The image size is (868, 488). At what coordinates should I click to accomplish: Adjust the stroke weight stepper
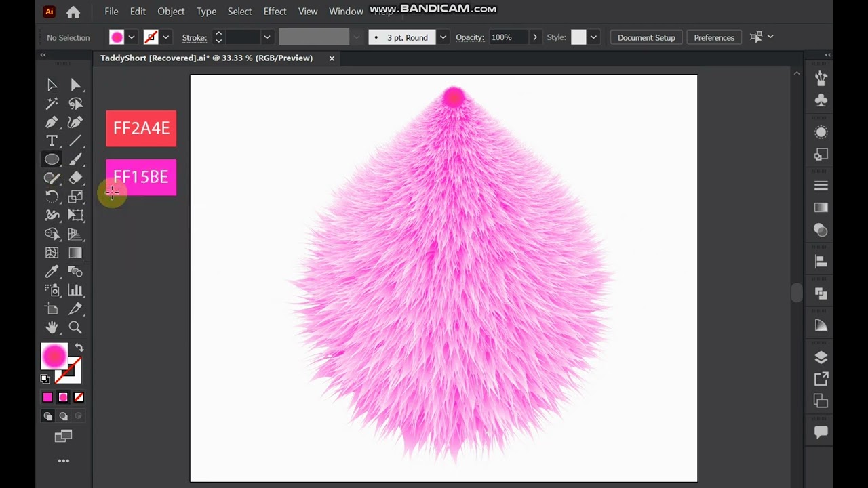click(218, 37)
